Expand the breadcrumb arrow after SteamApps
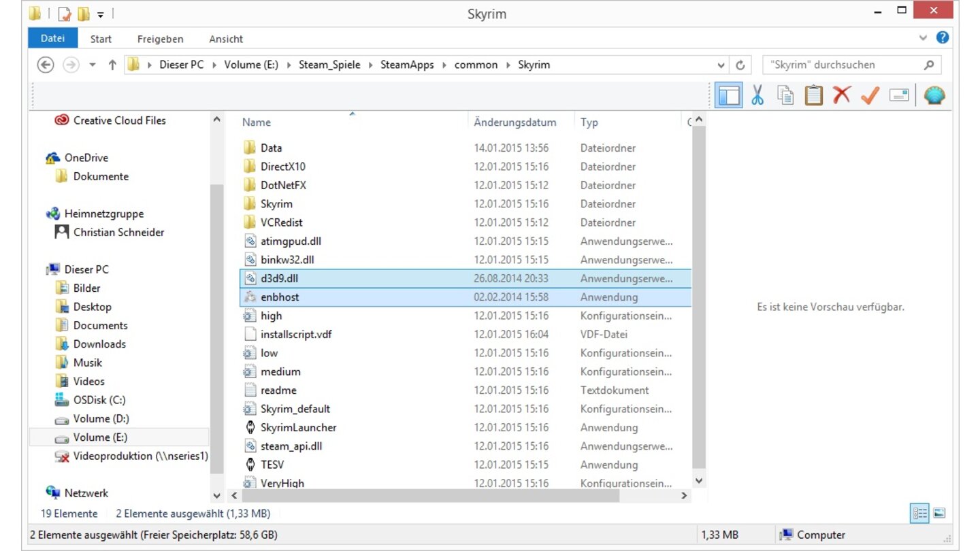 coord(446,65)
